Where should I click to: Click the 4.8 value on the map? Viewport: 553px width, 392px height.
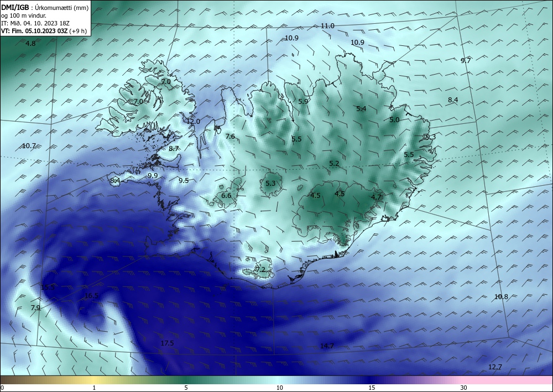point(31,44)
